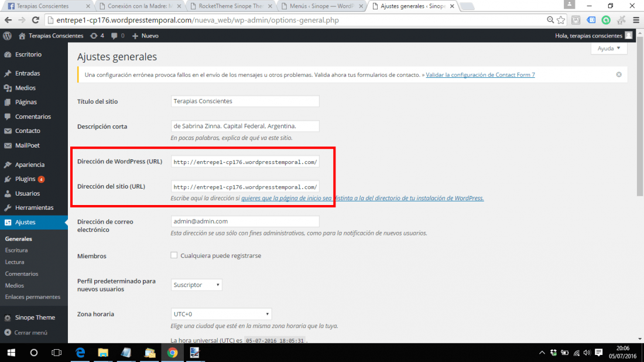The width and height of the screenshot is (644, 362).
Task: Edit the Descripción corta field
Action: point(245,126)
